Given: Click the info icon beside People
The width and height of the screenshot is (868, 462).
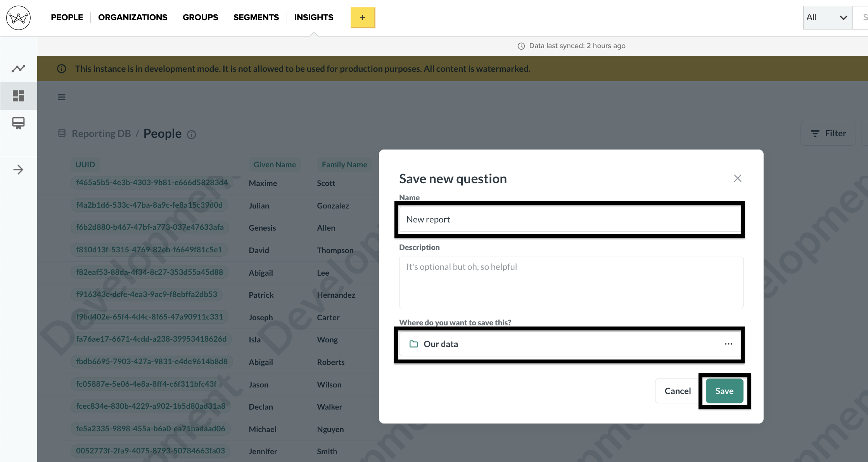Looking at the screenshot, I should 192,134.
